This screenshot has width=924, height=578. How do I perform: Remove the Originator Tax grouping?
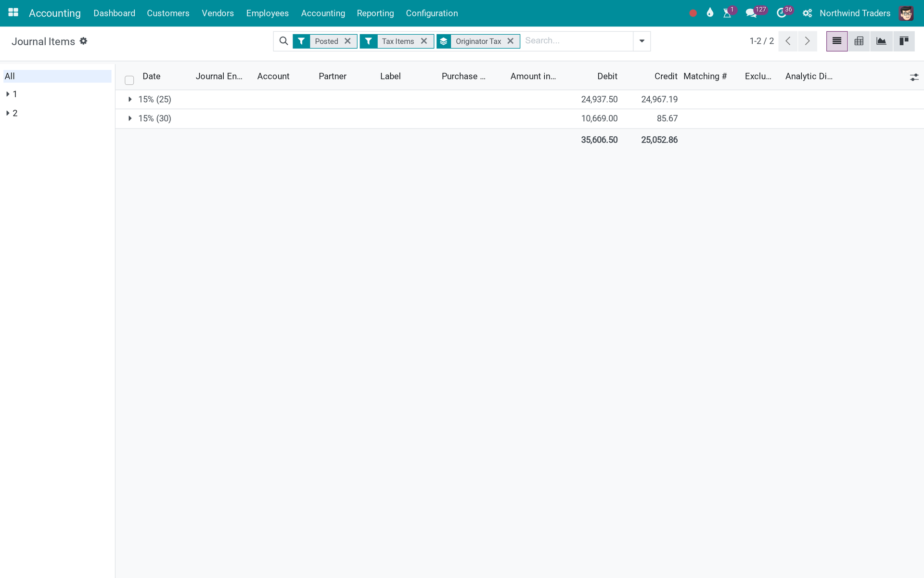click(x=511, y=41)
